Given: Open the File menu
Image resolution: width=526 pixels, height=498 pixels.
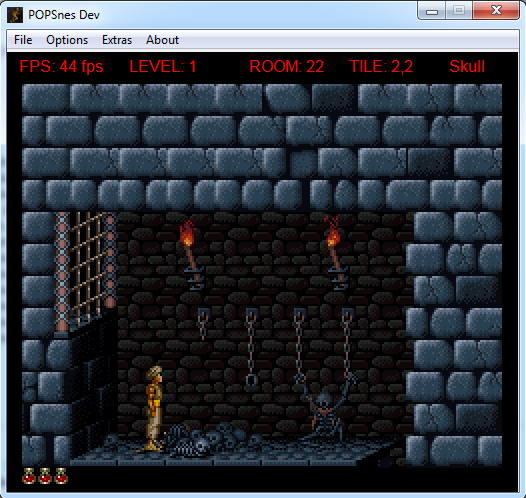Looking at the screenshot, I should click(23, 40).
